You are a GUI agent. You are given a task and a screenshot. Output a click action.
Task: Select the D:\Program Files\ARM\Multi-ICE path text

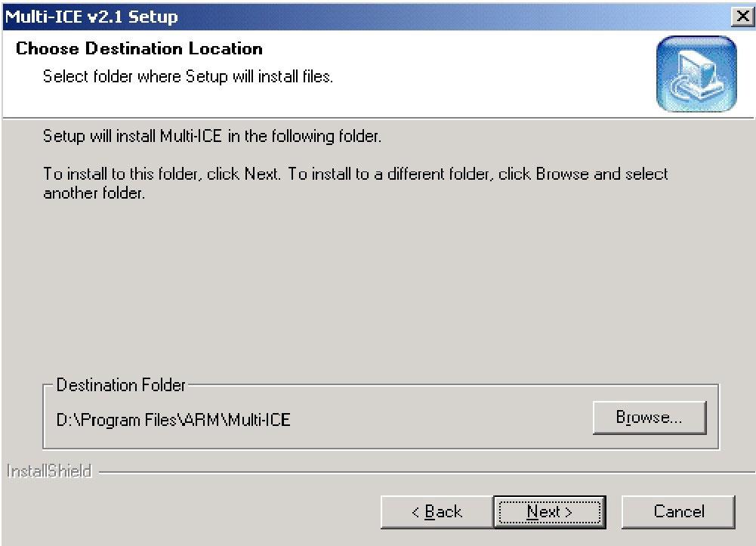click(173, 420)
